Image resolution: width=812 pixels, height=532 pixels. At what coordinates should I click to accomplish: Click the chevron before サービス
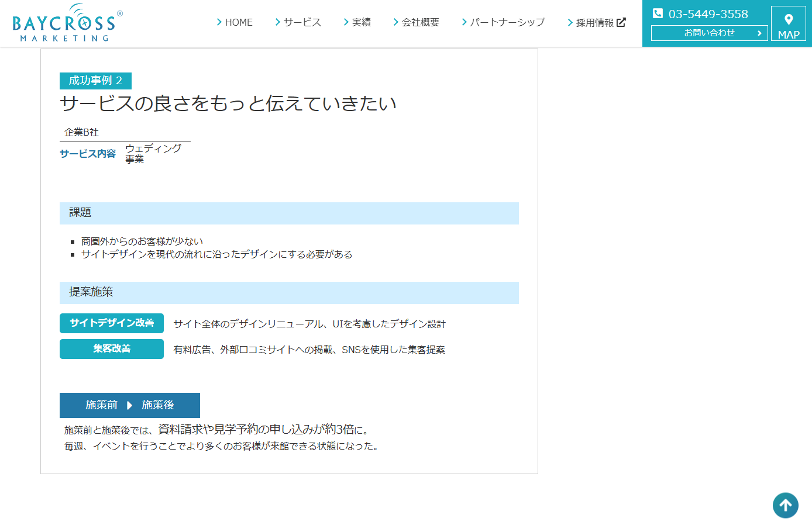pos(277,22)
